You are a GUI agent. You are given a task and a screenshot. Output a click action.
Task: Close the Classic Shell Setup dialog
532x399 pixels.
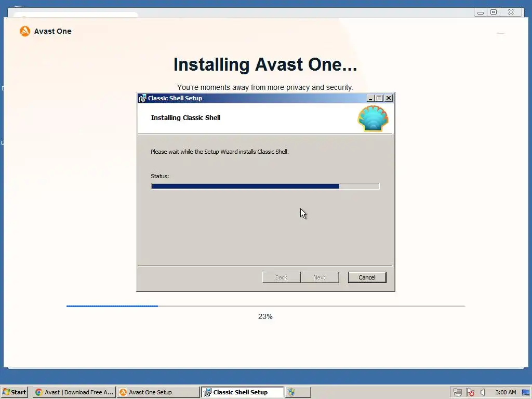[x=389, y=98]
